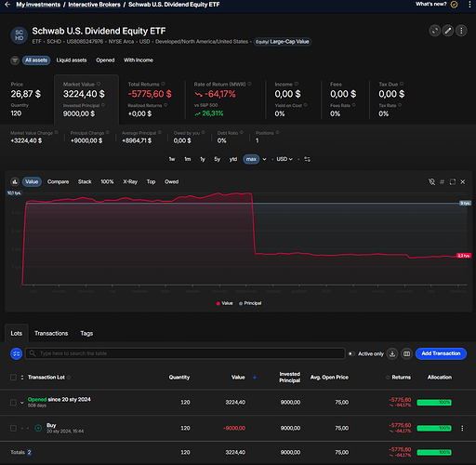Download the lots table via export icon
Viewport: 476px width, 465px height.
[x=392, y=353]
